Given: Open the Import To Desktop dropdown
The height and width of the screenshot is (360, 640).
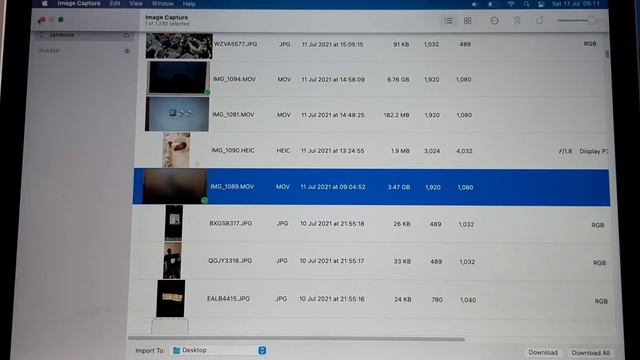Looking at the screenshot, I should [x=219, y=350].
